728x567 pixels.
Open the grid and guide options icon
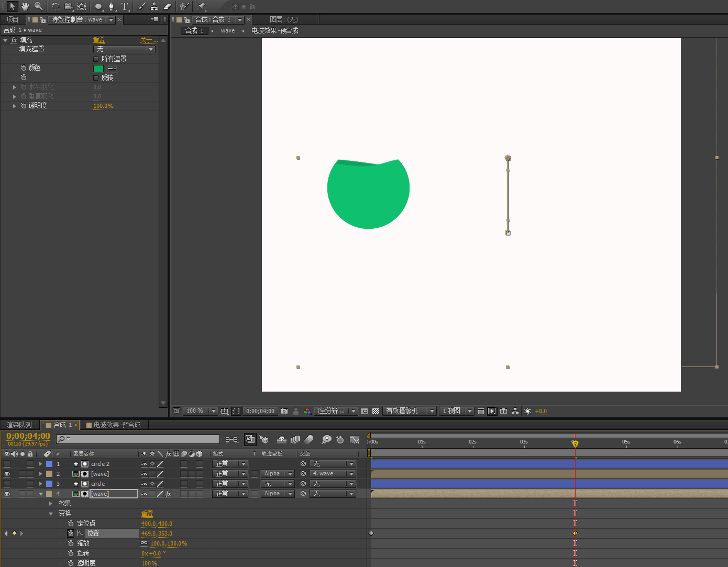pyautogui.click(x=224, y=412)
